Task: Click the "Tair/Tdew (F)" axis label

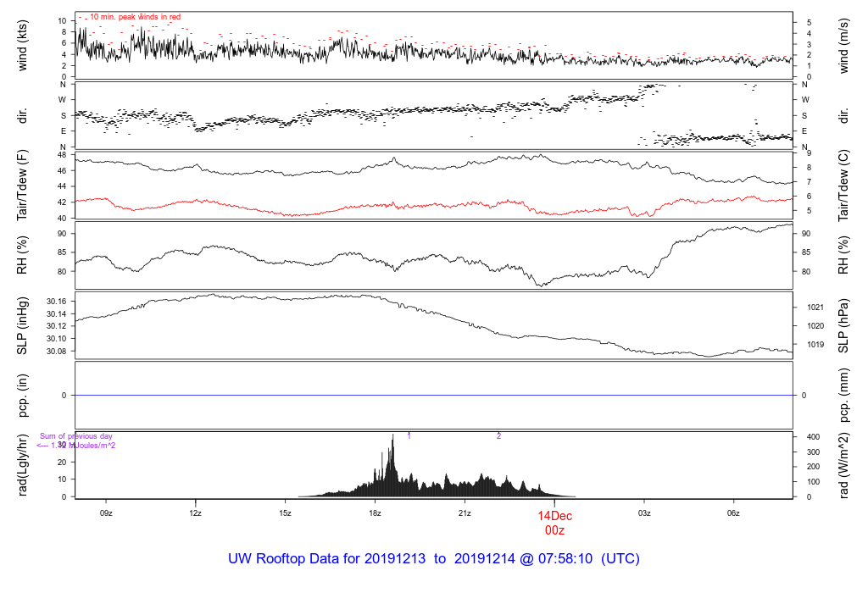Action: (x=22, y=186)
